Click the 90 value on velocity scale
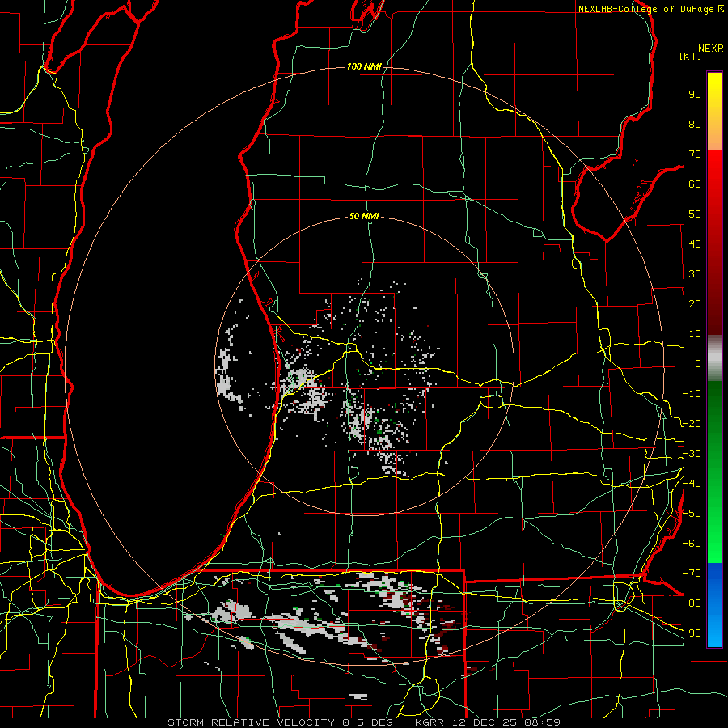The width and height of the screenshot is (728, 728). pyautogui.click(x=695, y=95)
